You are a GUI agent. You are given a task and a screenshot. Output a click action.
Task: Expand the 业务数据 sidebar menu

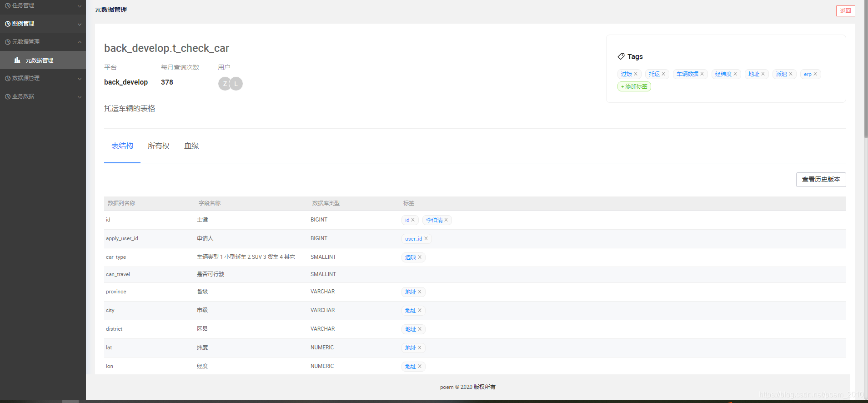(x=43, y=96)
